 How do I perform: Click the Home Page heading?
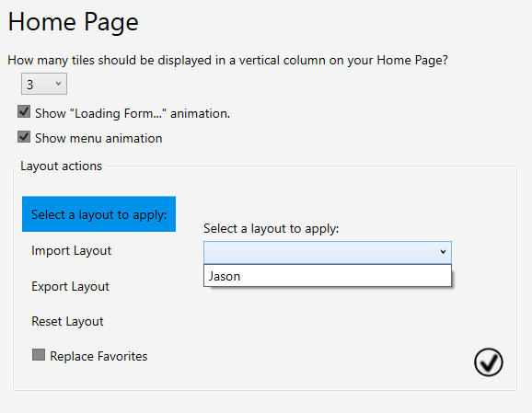[x=74, y=22]
